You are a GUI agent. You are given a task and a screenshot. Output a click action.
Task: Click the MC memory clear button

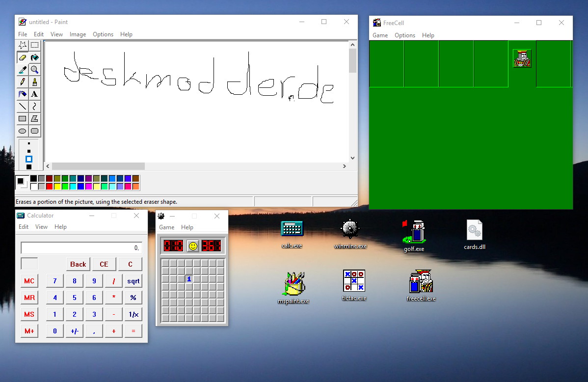coord(29,281)
